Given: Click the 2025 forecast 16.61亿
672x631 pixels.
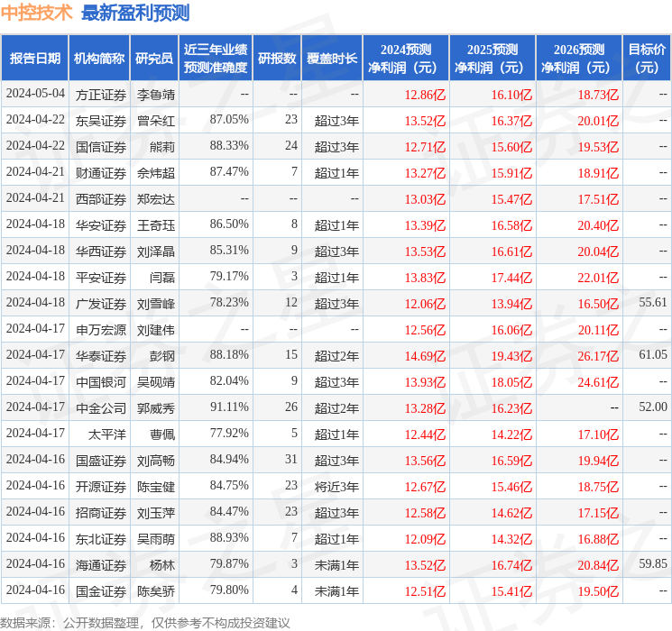Looking at the screenshot, I should [511, 251].
